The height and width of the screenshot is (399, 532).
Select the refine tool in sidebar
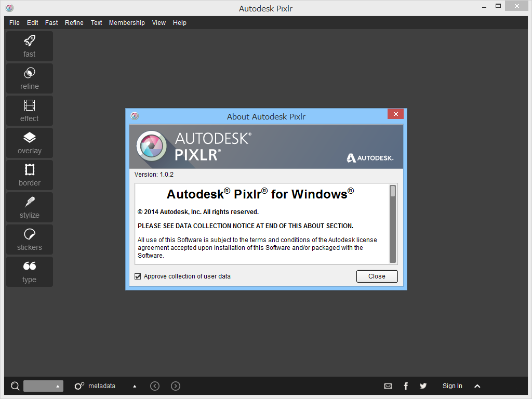click(30, 78)
